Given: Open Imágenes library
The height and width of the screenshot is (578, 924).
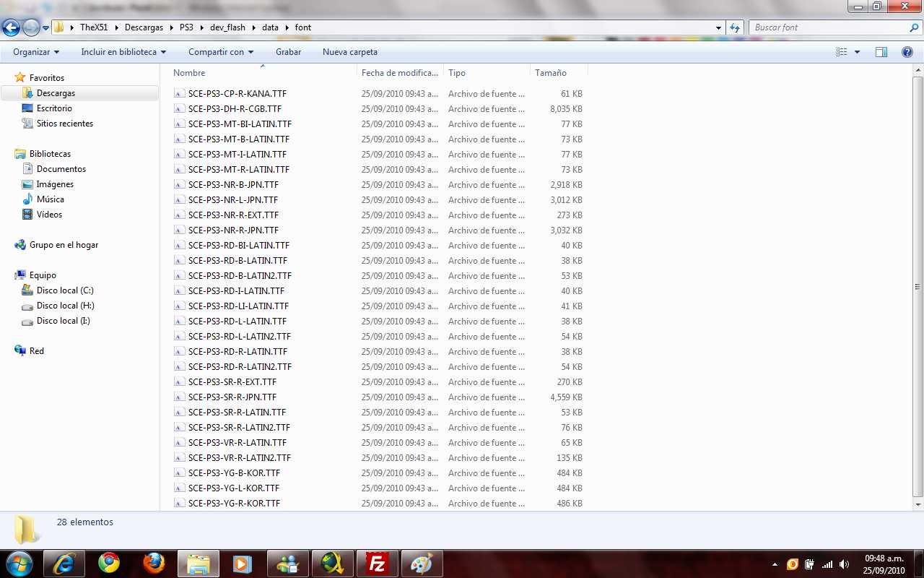Looking at the screenshot, I should (55, 184).
